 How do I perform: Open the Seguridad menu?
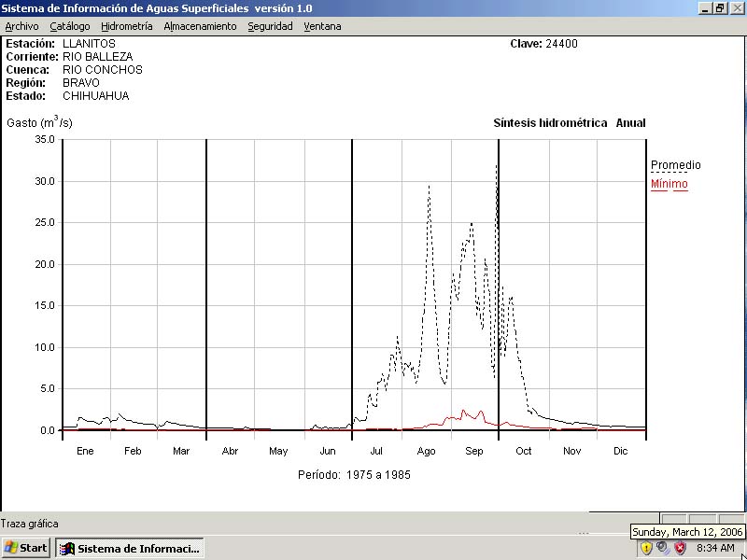(270, 26)
